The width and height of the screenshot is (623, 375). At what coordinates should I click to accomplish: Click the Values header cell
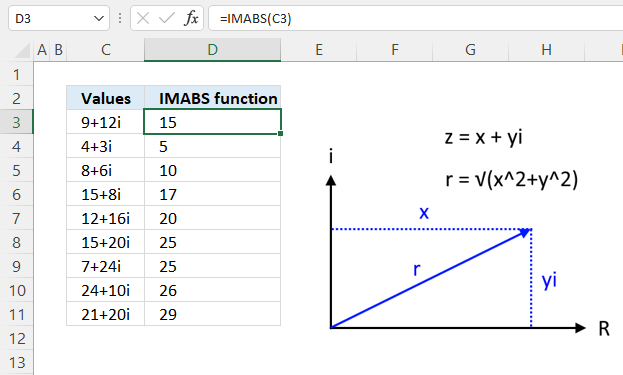[106, 98]
